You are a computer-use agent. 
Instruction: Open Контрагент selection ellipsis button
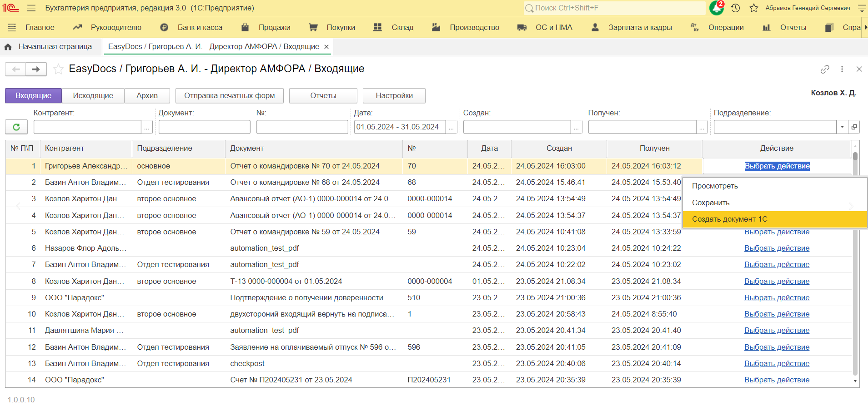tap(146, 127)
